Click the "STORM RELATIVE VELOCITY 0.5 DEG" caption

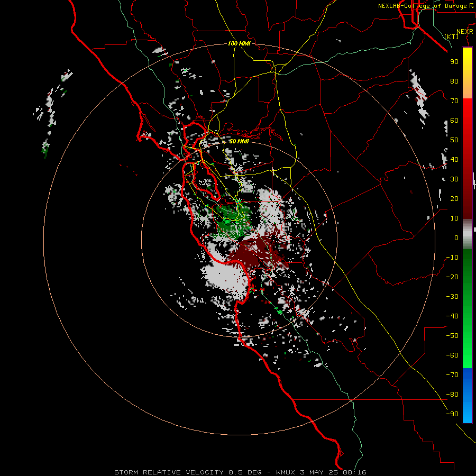coord(188,472)
